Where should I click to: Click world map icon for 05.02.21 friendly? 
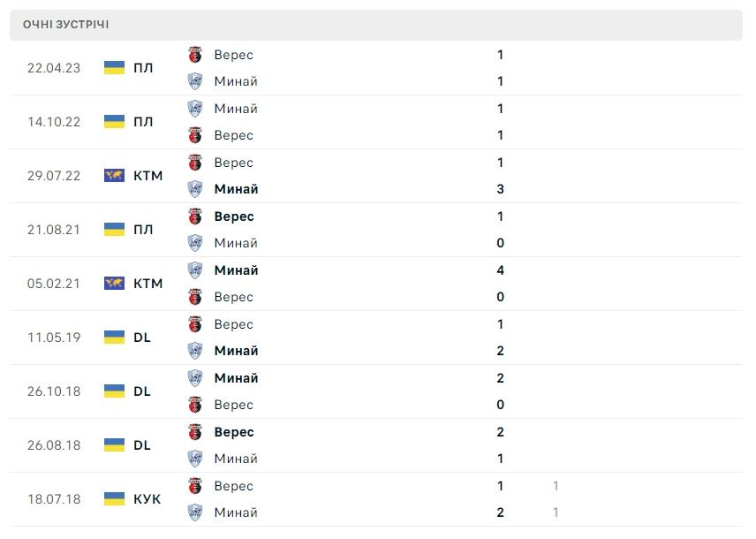[114, 284]
